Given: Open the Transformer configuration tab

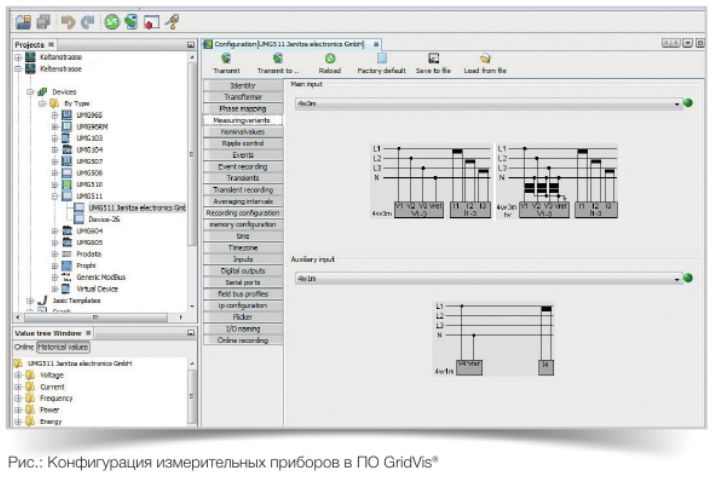Looking at the screenshot, I should coord(242,97).
